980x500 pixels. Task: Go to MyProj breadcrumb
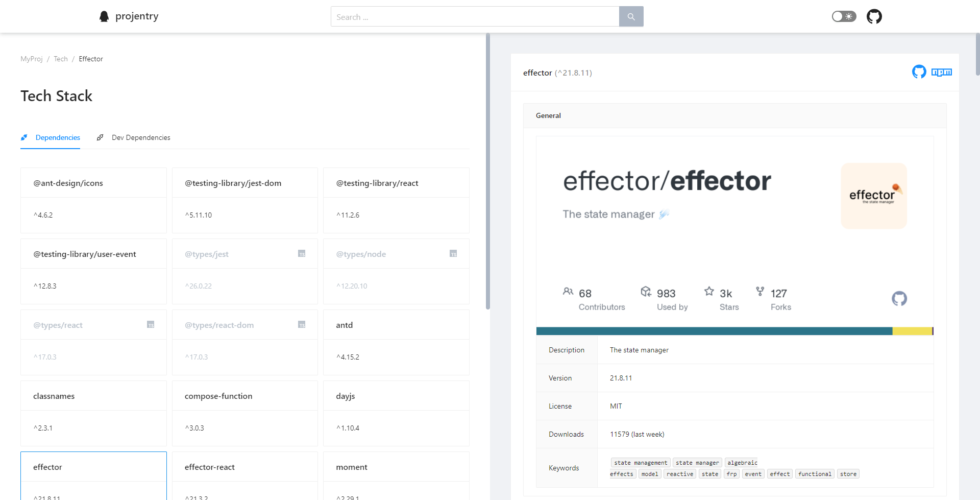(x=32, y=59)
